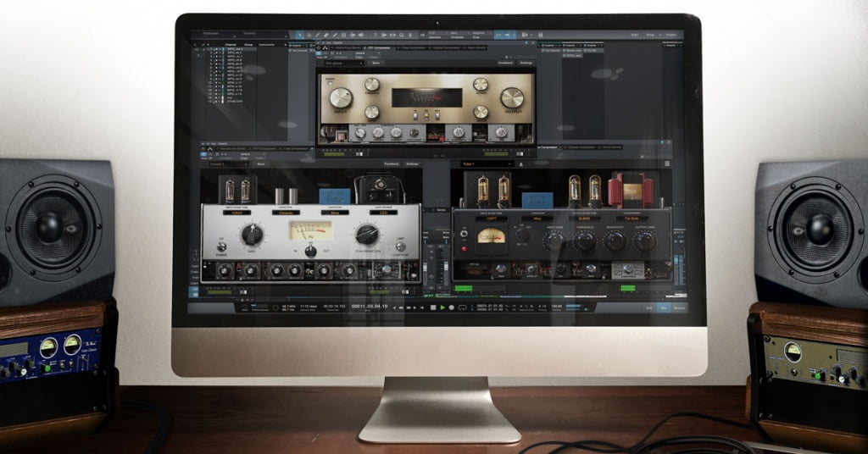Click the tempo value 130.00

pyautogui.click(x=556, y=306)
